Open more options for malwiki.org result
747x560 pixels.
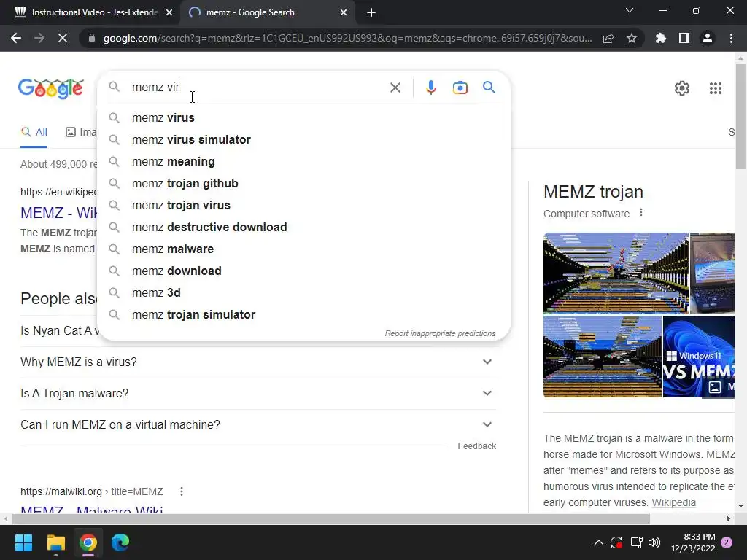pos(182,491)
